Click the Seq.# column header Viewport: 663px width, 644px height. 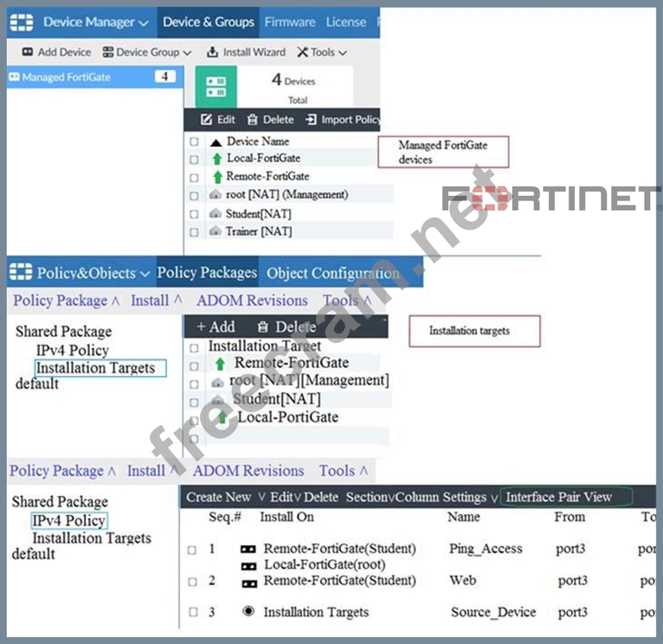click(x=224, y=517)
